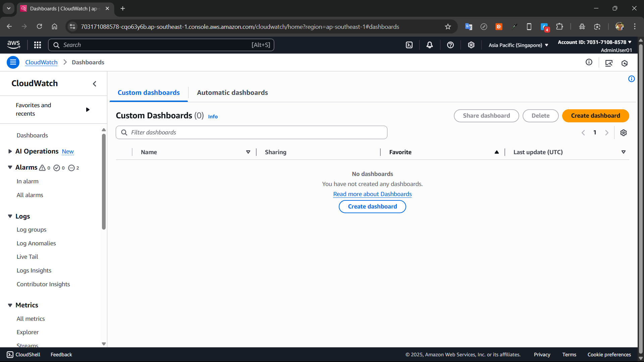Collapse the Logs section
Image resolution: width=644 pixels, height=362 pixels.
tap(10, 217)
